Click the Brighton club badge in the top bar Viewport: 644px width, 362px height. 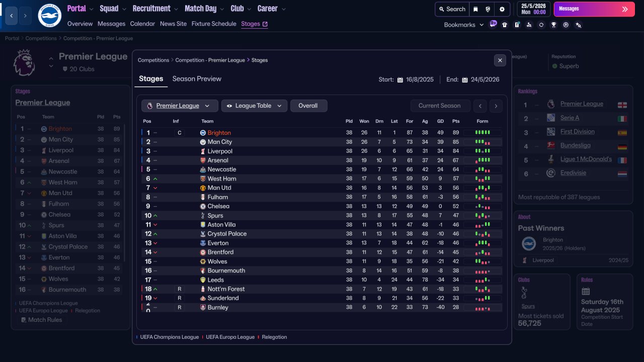coord(49,16)
